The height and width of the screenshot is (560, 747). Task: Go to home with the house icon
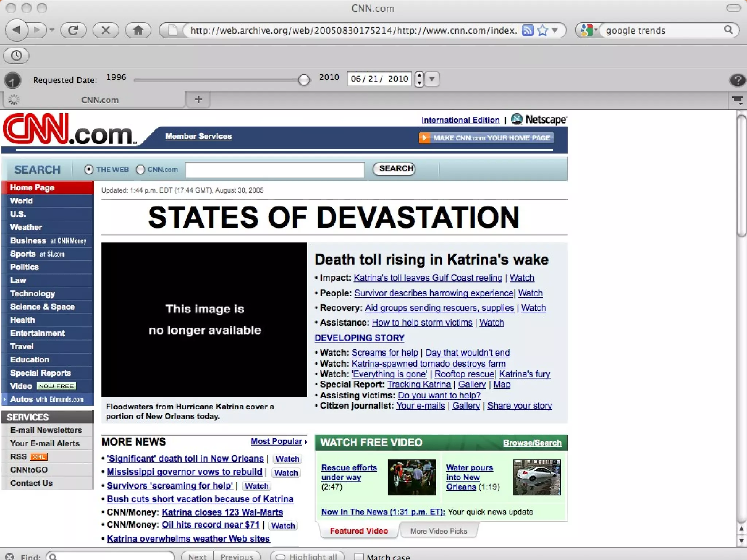coord(138,30)
